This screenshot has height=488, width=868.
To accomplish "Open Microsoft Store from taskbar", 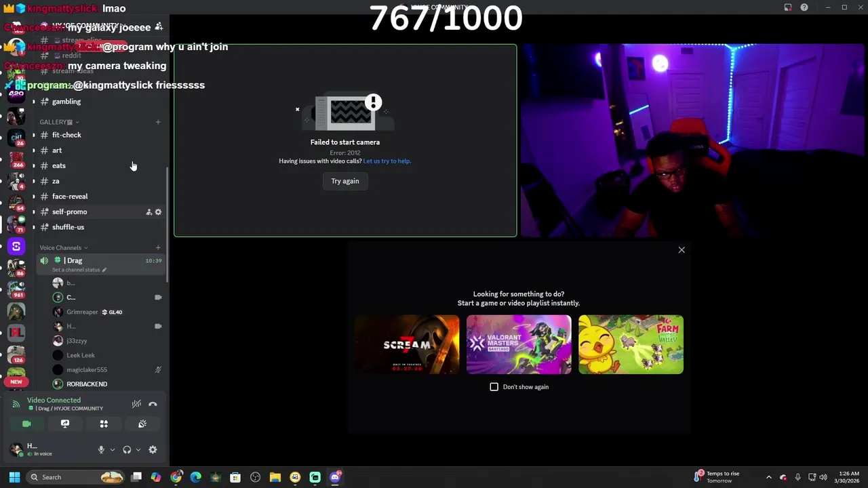I will click(x=235, y=477).
